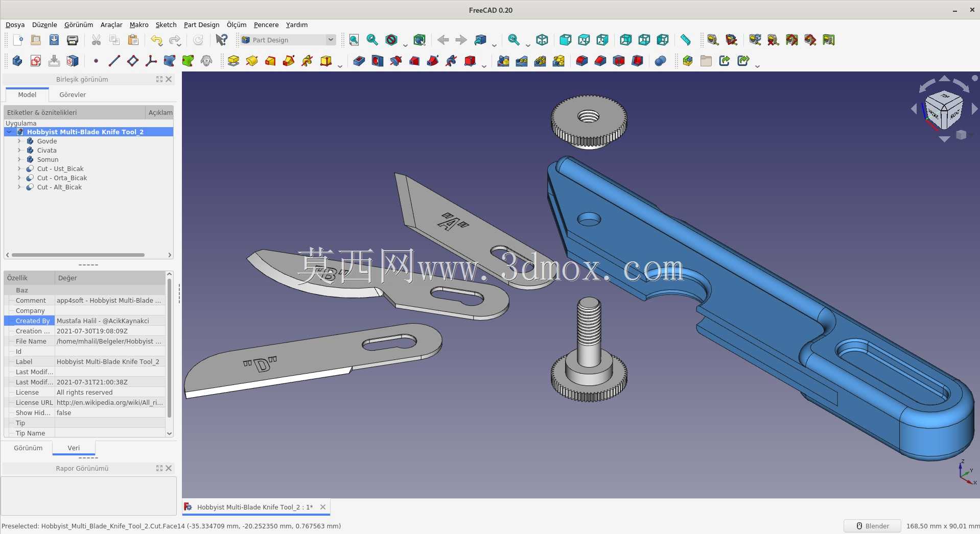
Task: Click the What's This help icon
Action: [x=221, y=40]
